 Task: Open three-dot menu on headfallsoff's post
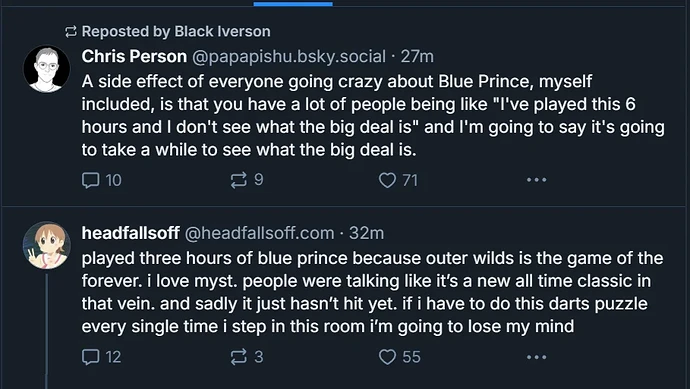pyautogui.click(x=536, y=357)
